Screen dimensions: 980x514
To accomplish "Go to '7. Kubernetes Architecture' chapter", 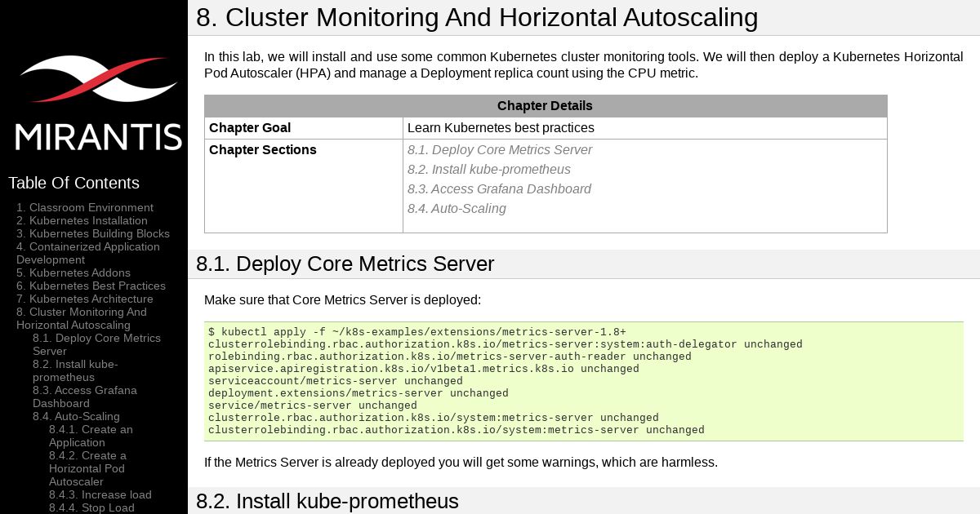I will (85, 299).
